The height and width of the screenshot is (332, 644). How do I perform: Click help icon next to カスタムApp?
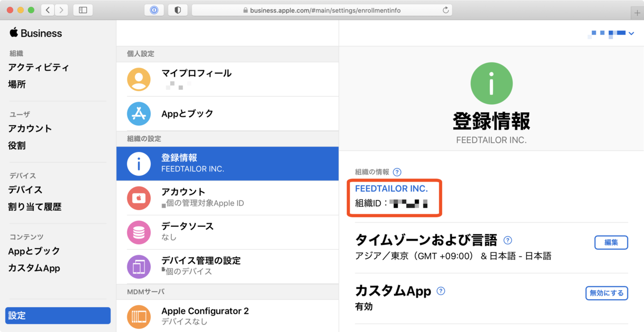coord(441,291)
